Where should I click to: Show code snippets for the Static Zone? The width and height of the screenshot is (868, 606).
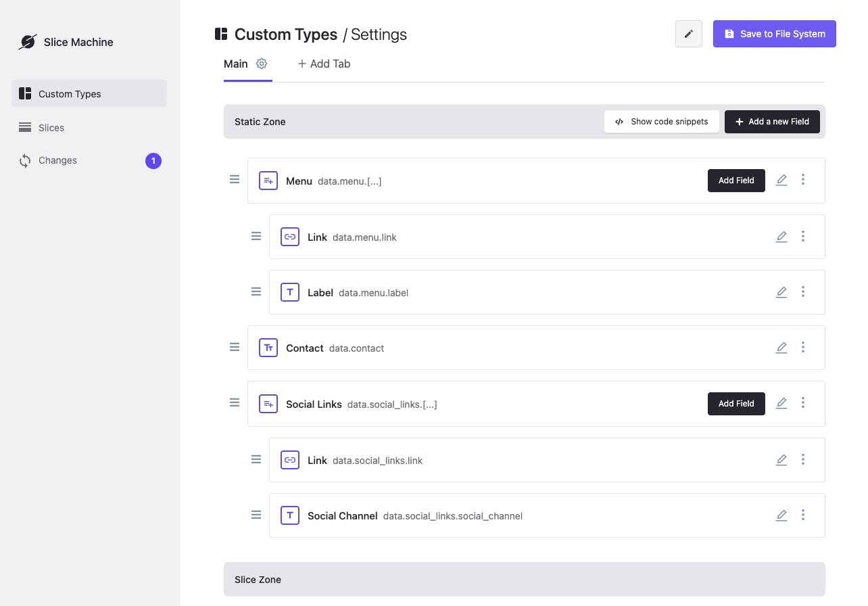(661, 121)
